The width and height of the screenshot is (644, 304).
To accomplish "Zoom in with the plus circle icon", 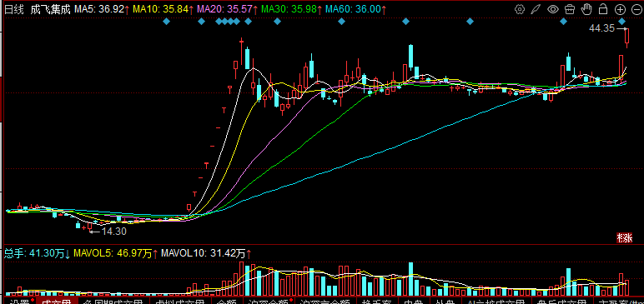I will tap(619, 9).
